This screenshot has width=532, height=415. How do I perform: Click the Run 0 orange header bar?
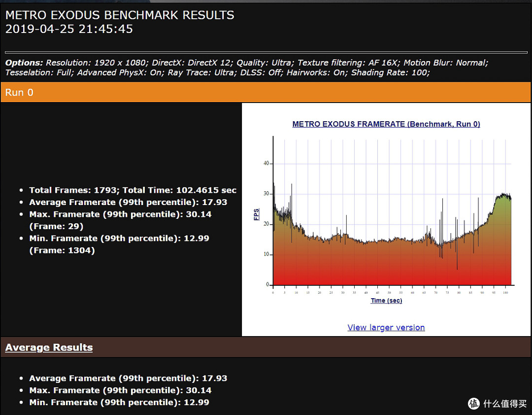pyautogui.click(x=266, y=92)
